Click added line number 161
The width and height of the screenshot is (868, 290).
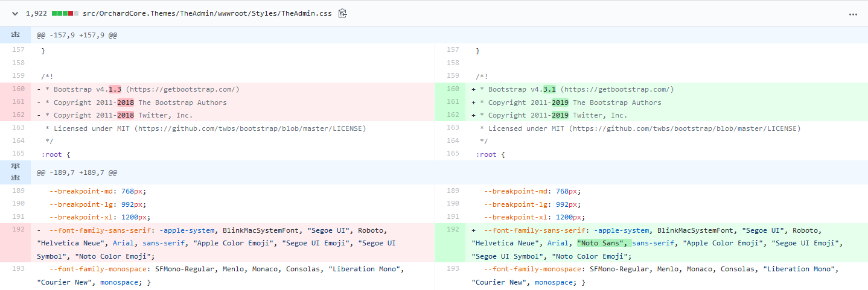(x=450, y=102)
